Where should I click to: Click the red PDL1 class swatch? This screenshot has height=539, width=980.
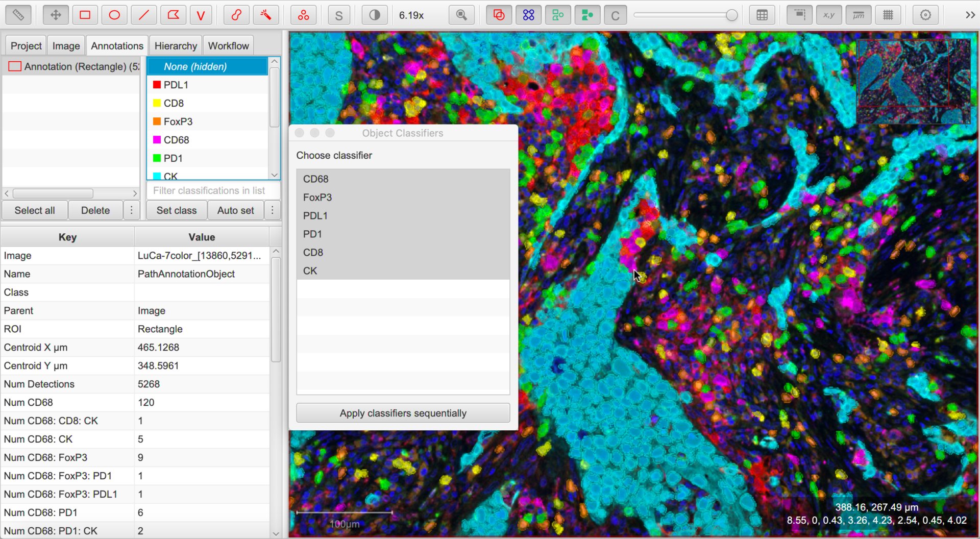[157, 85]
